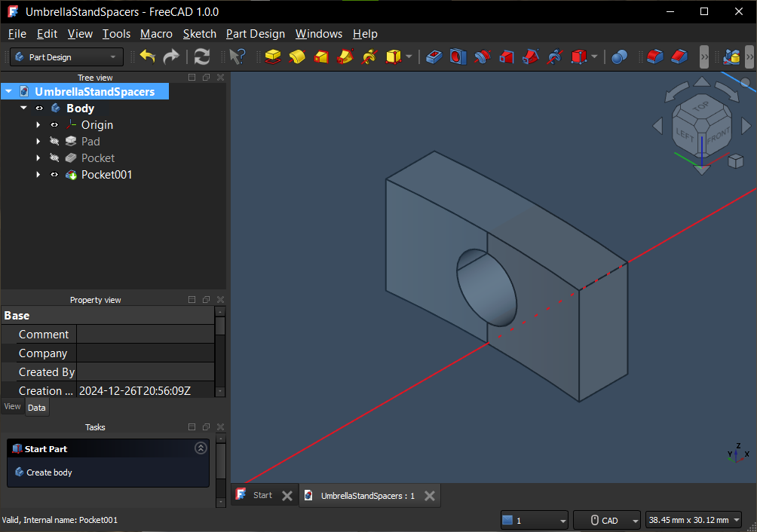Select the Additive Helix tool icon
The height and width of the screenshot is (532, 757).
[369, 57]
